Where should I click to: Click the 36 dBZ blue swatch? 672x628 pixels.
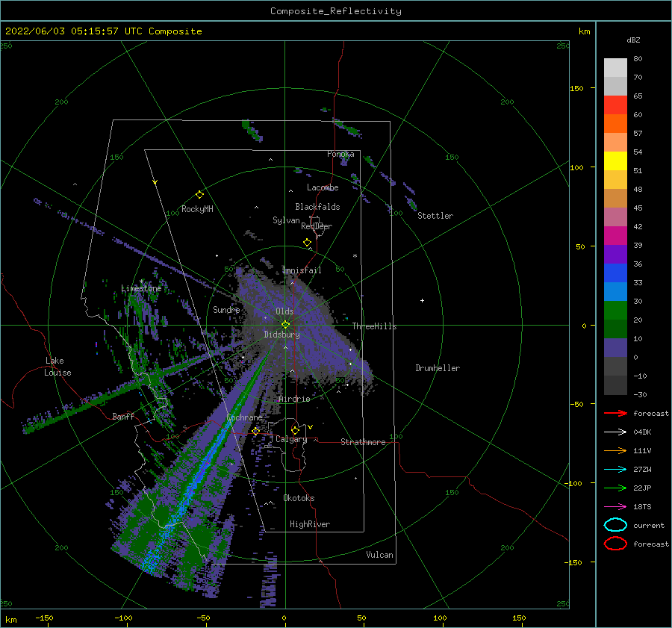tap(615, 273)
